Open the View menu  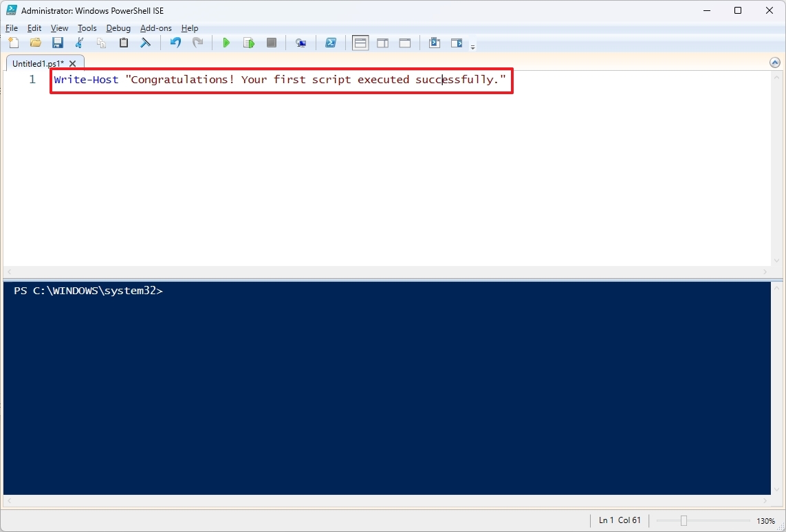pos(59,28)
